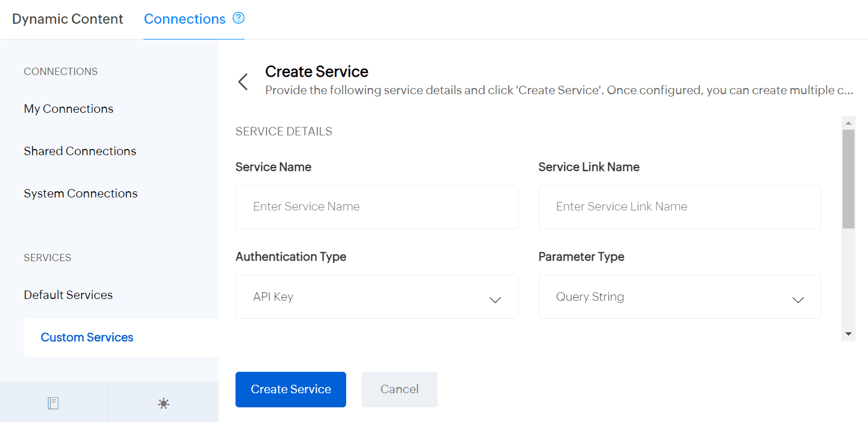
Task: View System Connections
Action: coord(80,194)
